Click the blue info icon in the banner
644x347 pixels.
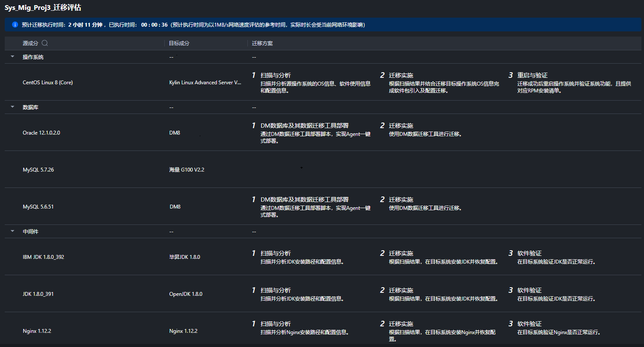click(x=15, y=25)
